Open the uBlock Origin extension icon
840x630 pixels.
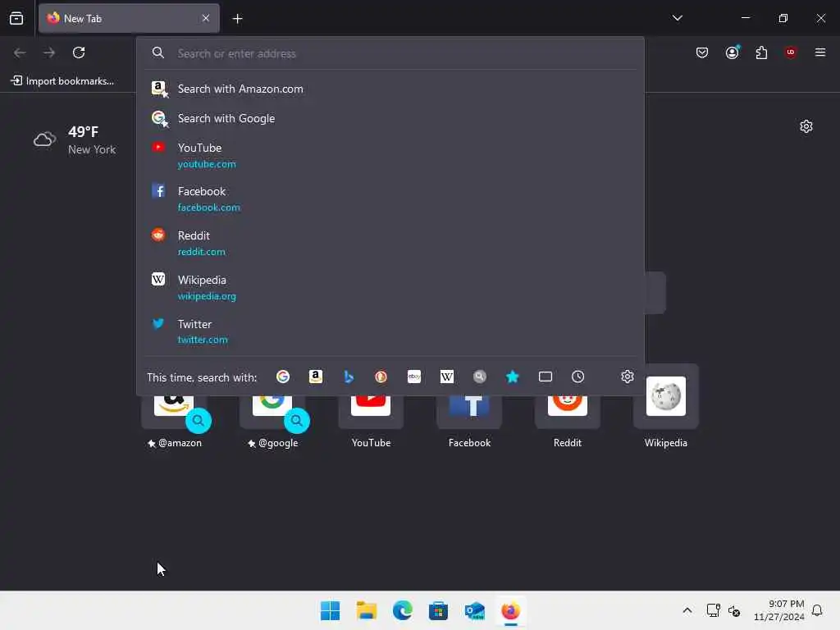click(791, 52)
